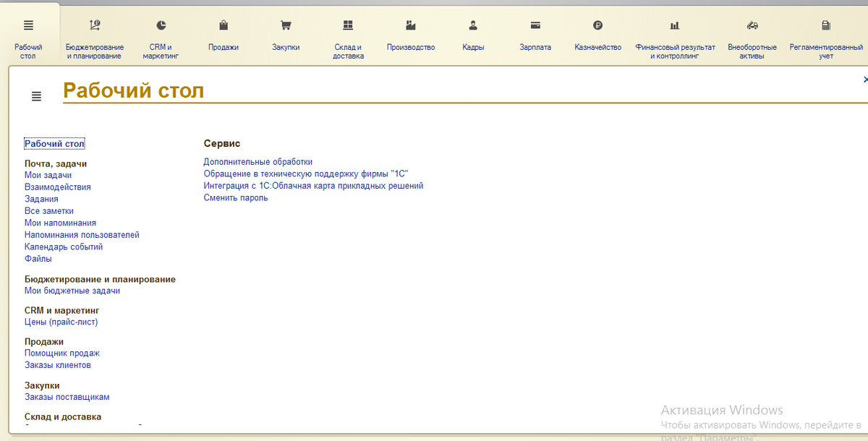Select the Рабочий стол link in left list
This screenshot has width=868, height=441.
(54, 144)
